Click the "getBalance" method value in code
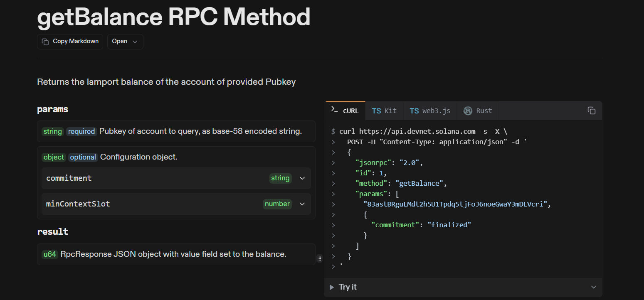644x300 pixels. 419,183
